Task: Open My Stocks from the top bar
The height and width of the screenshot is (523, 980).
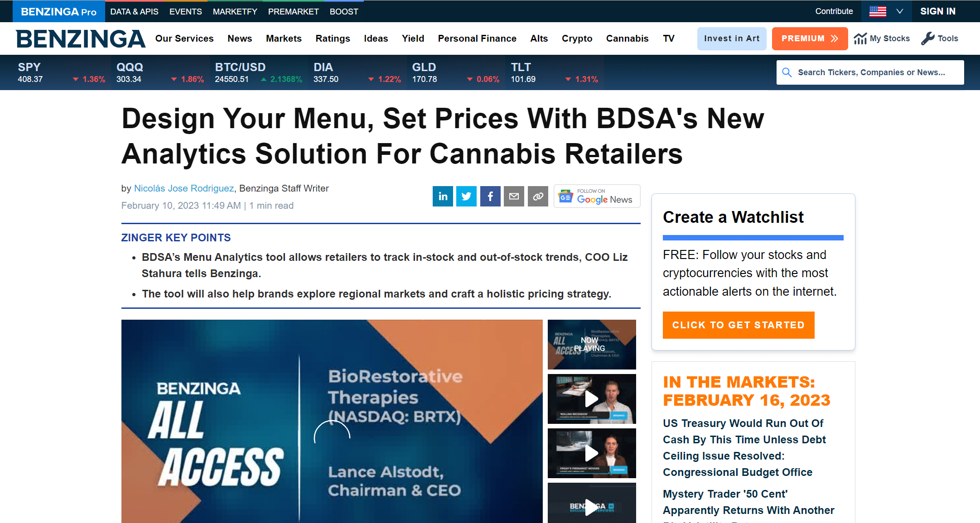Action: 881,38
